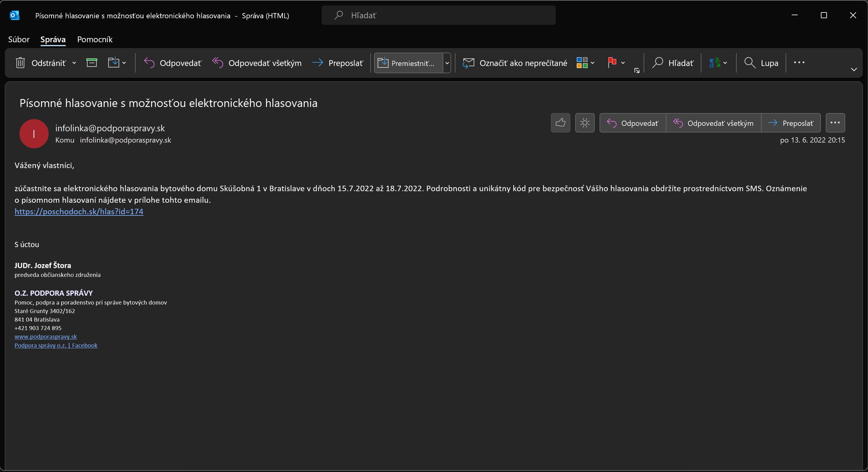
Task: Click the Outlook app icon in title bar
Action: tap(15, 15)
